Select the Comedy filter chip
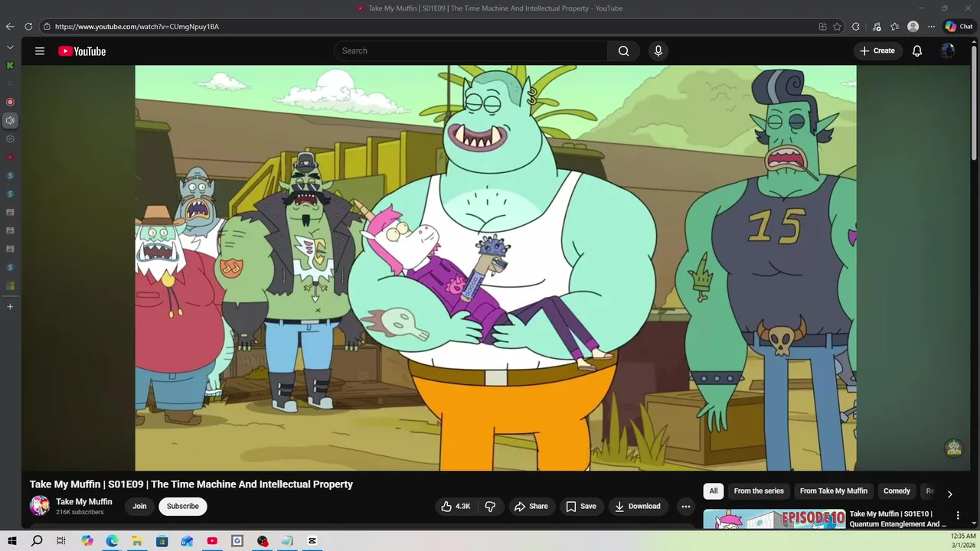This screenshot has width=980, height=551. 897,491
